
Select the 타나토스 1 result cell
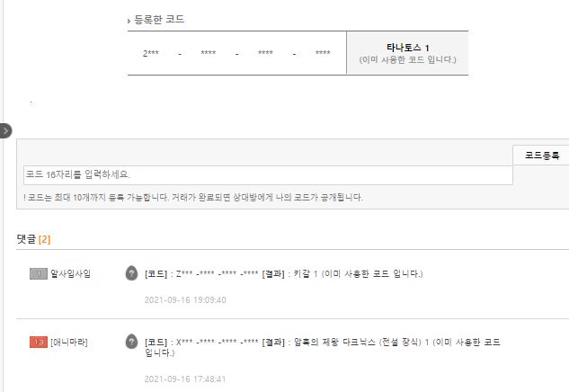coord(407,53)
